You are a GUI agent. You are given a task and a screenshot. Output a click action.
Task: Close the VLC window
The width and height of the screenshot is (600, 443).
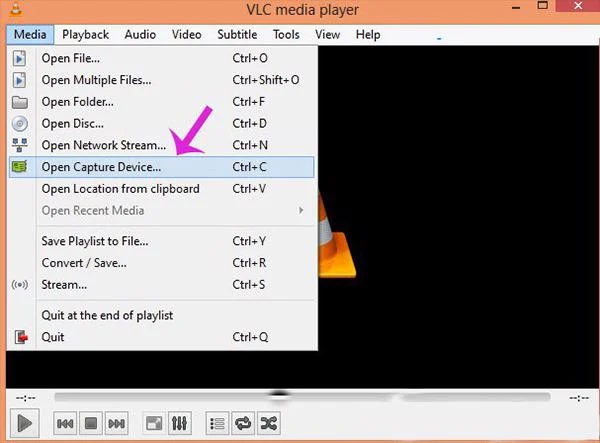click(578, 6)
